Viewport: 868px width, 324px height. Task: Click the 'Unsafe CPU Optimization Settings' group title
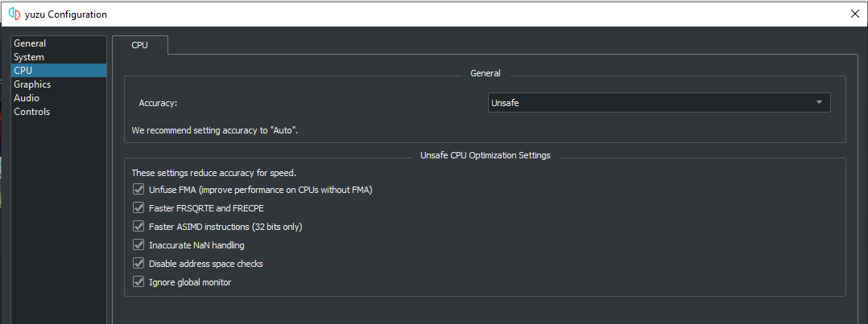(485, 155)
